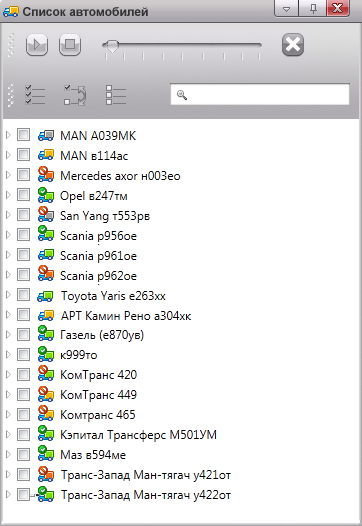The width and height of the screenshot is (362, 526).
Task: Tick the Scania р956ое checkbox
Action: pos(23,234)
